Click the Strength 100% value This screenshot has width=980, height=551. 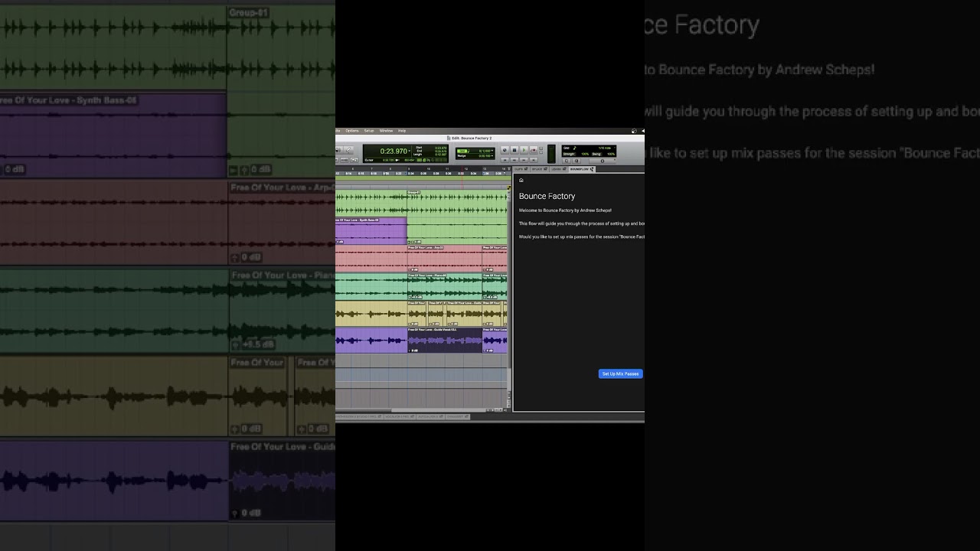[584, 154]
